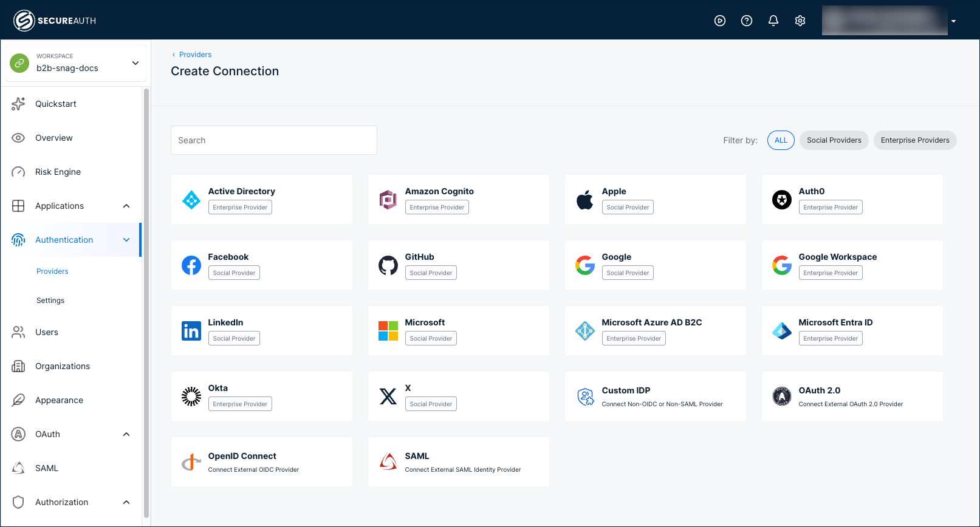
Task: Click the OpenID Connect logo
Action: click(x=191, y=462)
